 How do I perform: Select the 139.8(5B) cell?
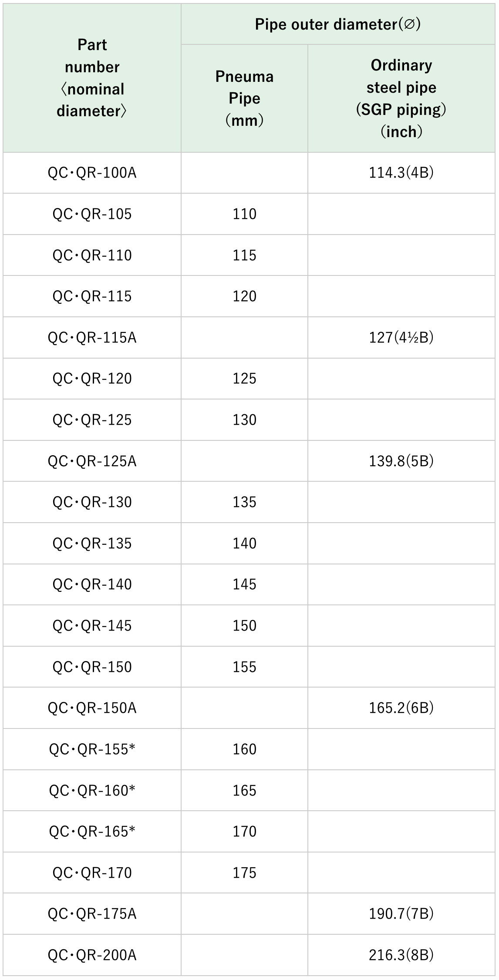(x=401, y=461)
